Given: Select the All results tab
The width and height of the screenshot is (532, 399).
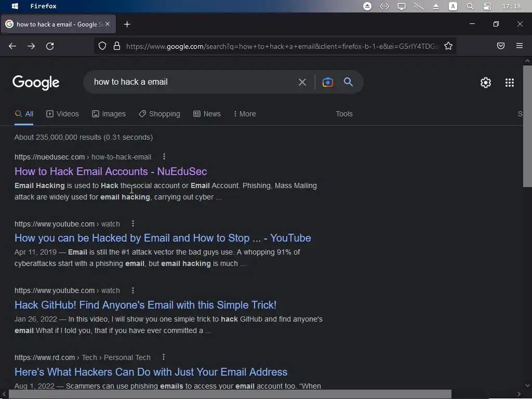Looking at the screenshot, I should 24,114.
